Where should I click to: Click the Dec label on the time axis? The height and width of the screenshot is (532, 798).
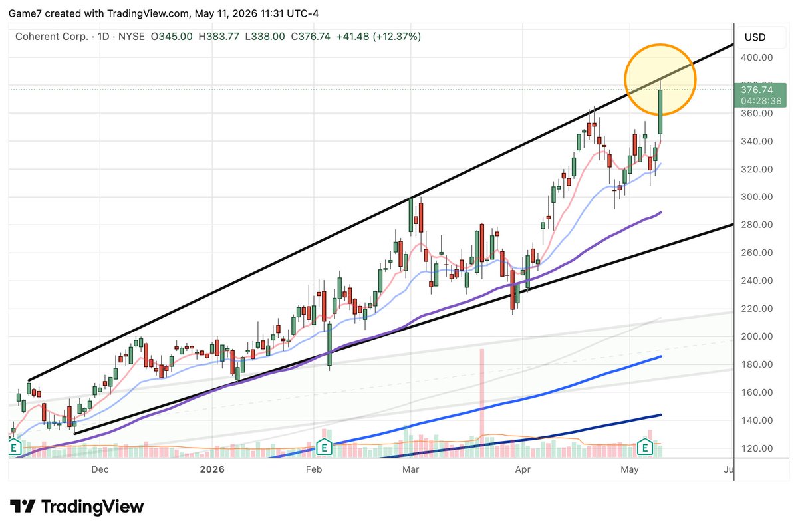point(100,470)
